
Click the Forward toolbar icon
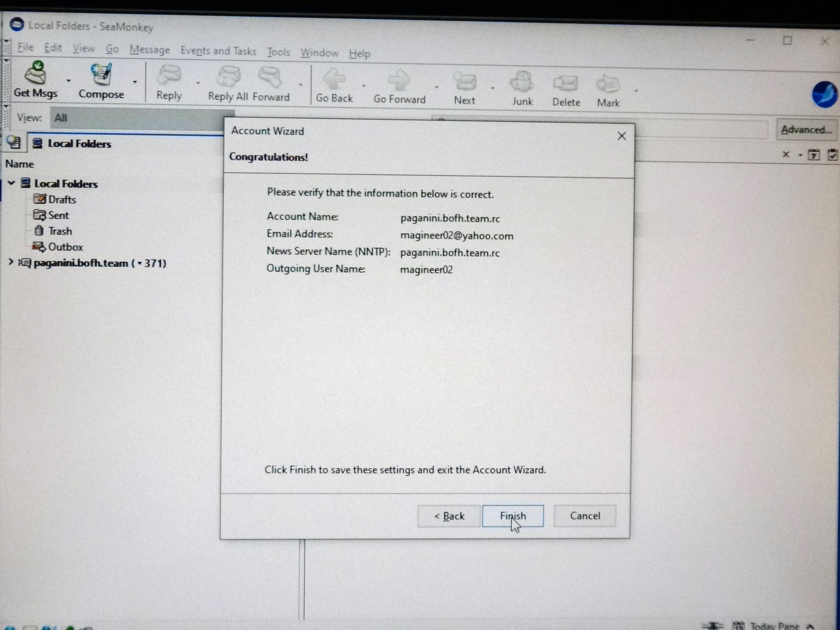270,77
